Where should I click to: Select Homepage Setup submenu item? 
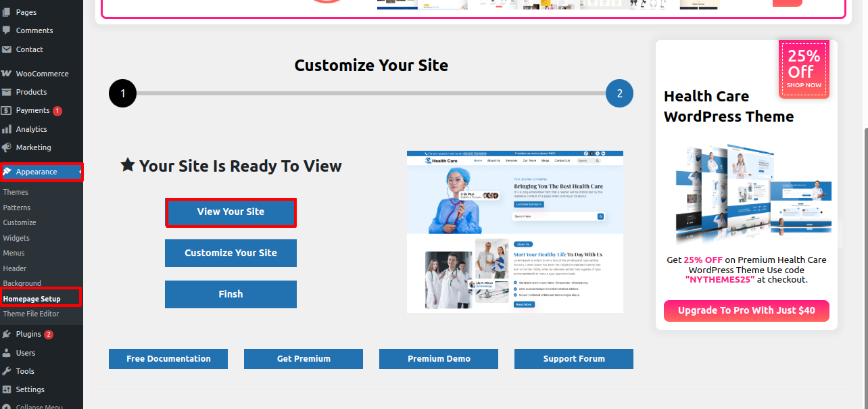tap(32, 299)
